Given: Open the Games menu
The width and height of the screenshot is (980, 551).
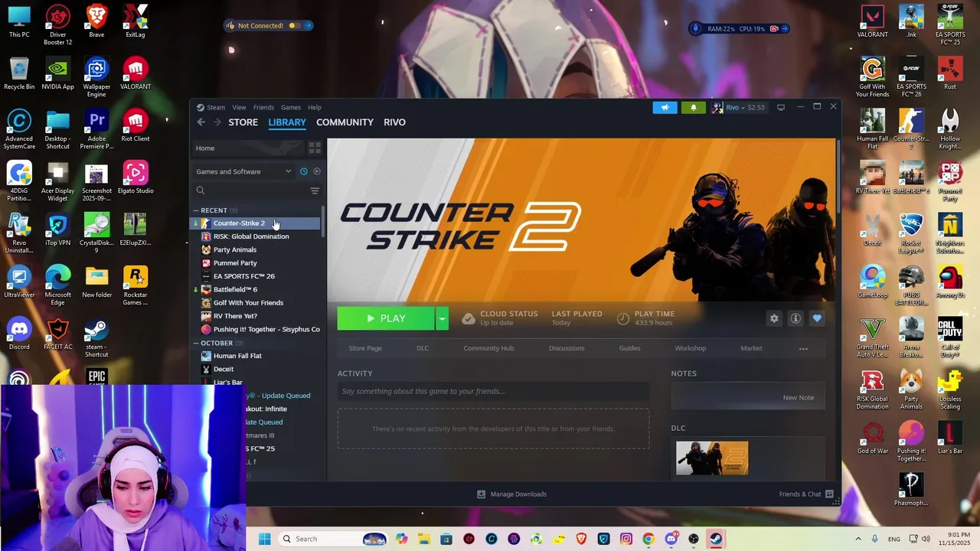Looking at the screenshot, I should pos(291,107).
